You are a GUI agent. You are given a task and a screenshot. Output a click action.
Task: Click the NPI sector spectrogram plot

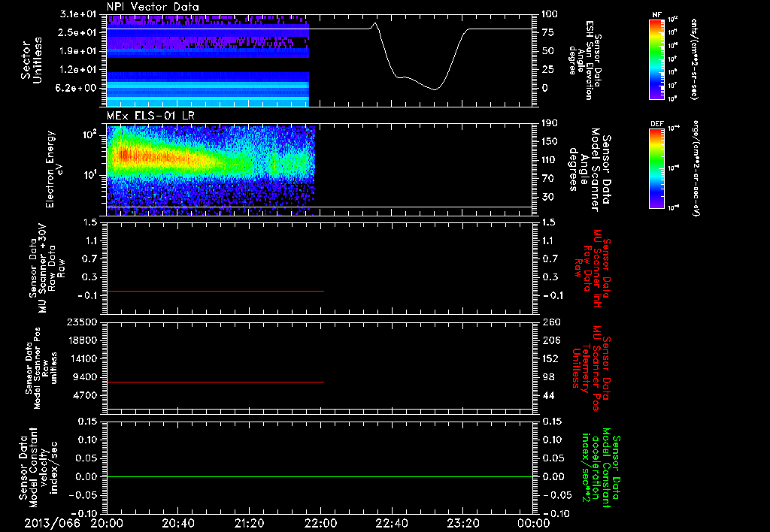pos(208,60)
